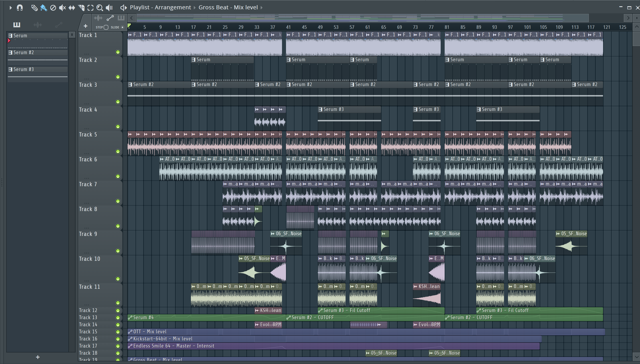Click bar 81 on the timeline ruler
640x364 pixels.
pyautogui.click(x=447, y=27)
